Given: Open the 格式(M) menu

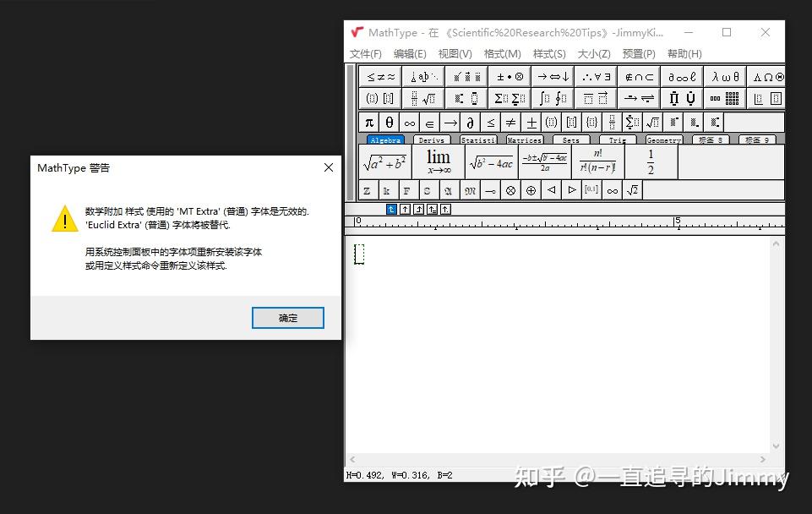Looking at the screenshot, I should coord(503,53).
